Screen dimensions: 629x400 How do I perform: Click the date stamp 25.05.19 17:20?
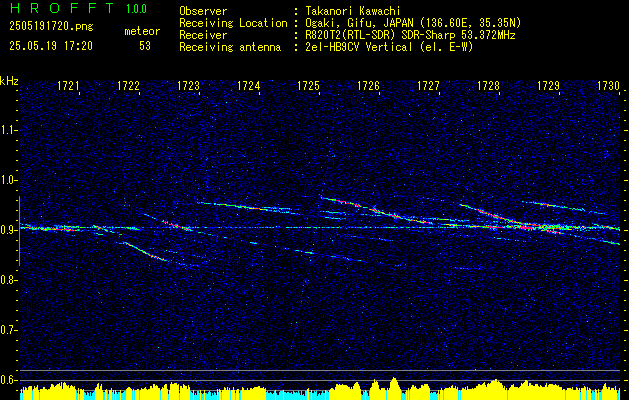pyautogui.click(x=51, y=46)
